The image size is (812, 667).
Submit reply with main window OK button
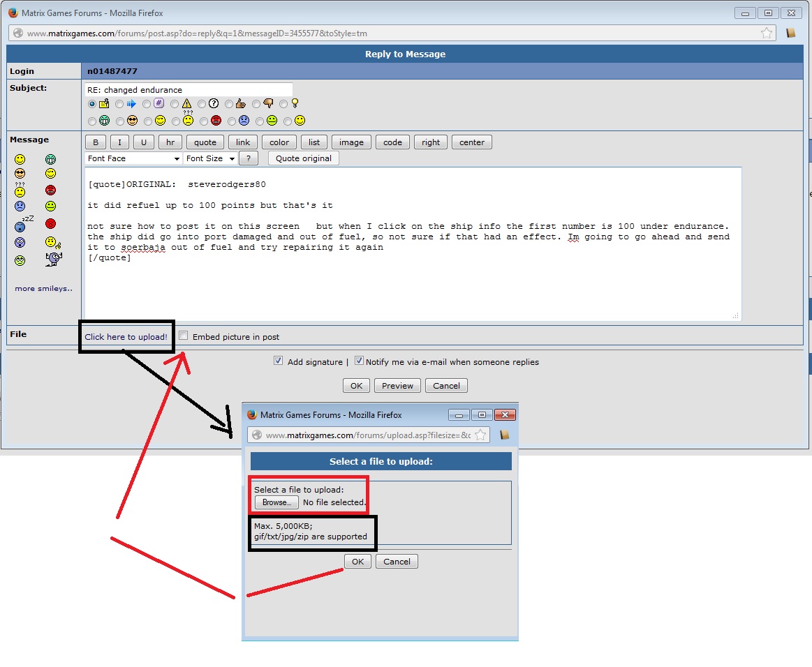point(356,386)
